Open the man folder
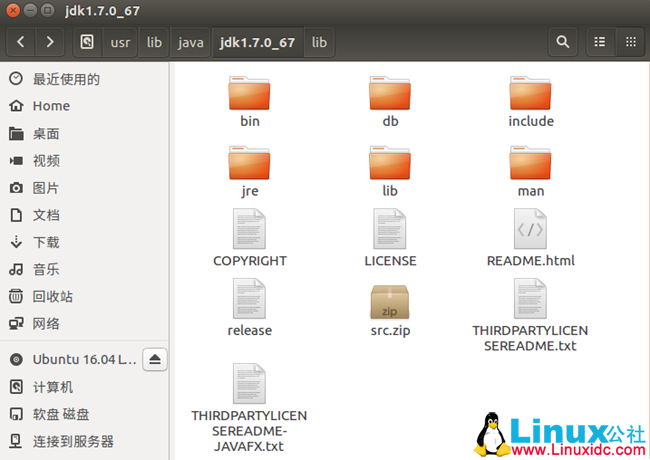The height and width of the screenshot is (460, 650). [x=531, y=172]
